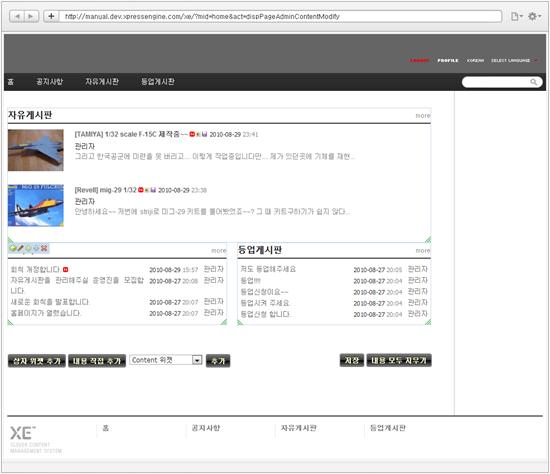This screenshot has height=474, width=550.
Task: Expand the Content 위젯 dropdown
Action: point(197,360)
